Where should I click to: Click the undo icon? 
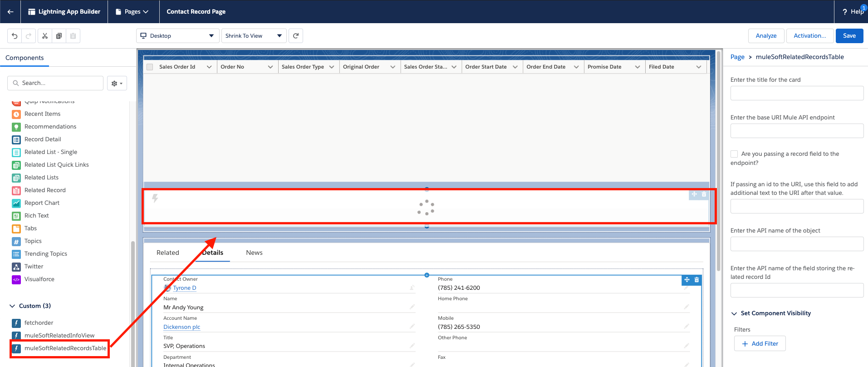[x=15, y=36]
